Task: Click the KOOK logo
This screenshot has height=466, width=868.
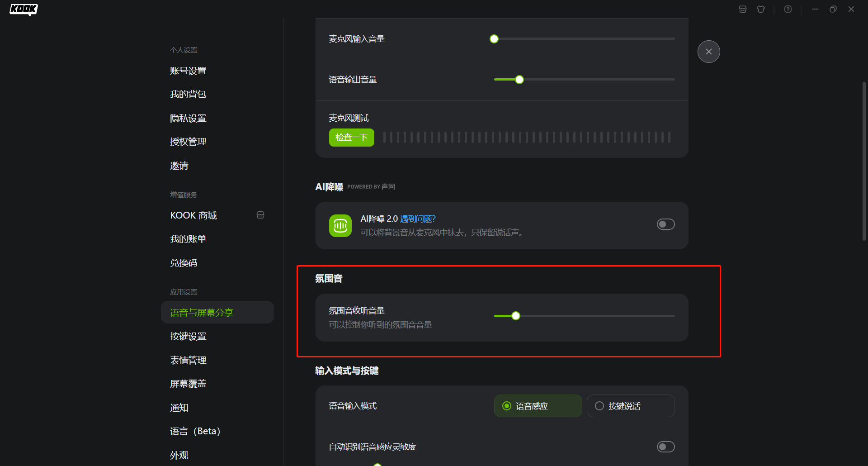Action: tap(24, 10)
